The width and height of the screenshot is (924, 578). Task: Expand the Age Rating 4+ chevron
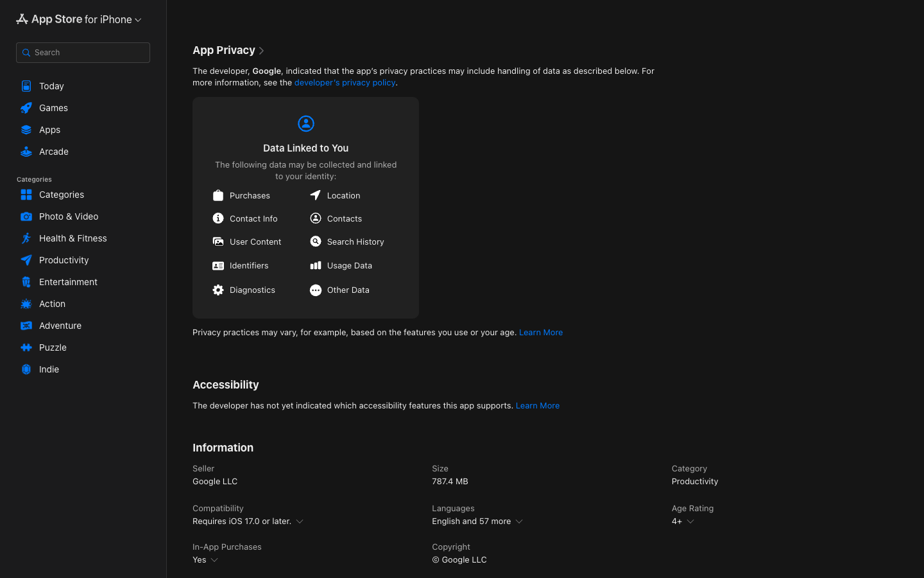point(690,521)
